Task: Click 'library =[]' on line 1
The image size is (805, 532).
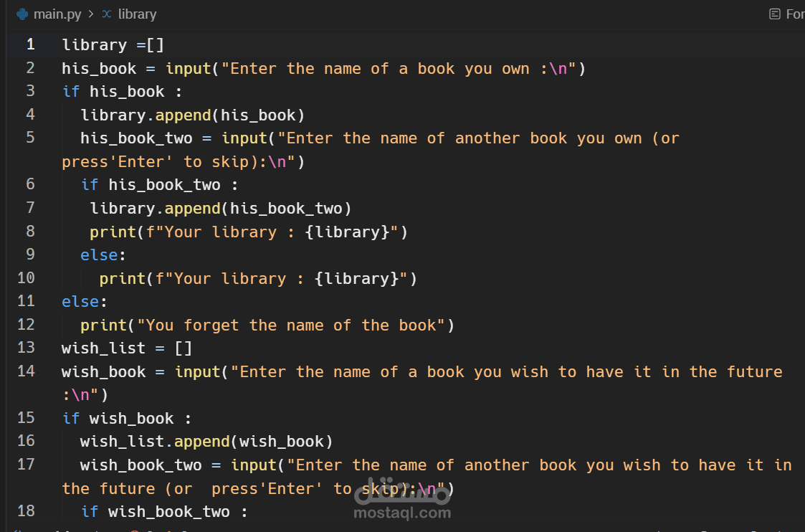Action: [x=113, y=45]
